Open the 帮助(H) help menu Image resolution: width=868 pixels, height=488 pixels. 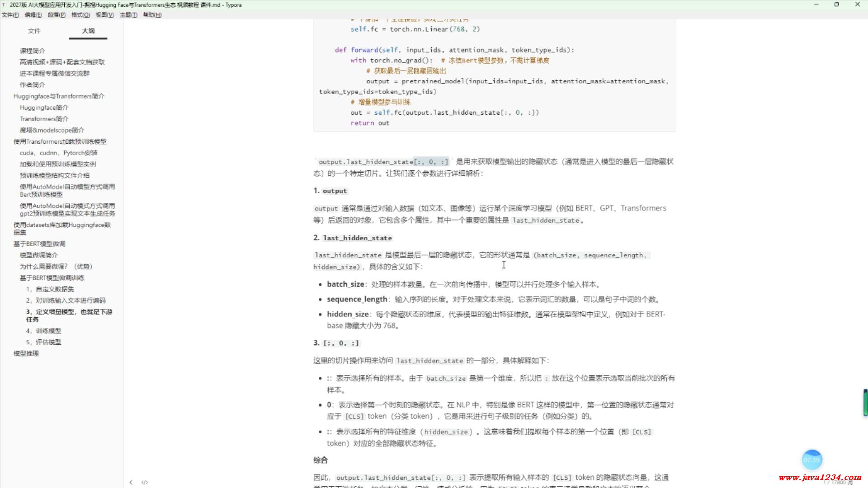tap(152, 15)
